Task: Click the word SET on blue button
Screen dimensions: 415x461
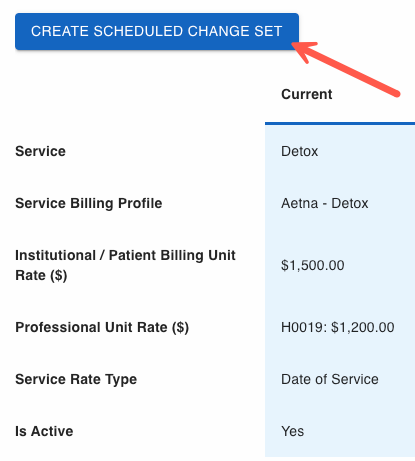Action: (268, 31)
